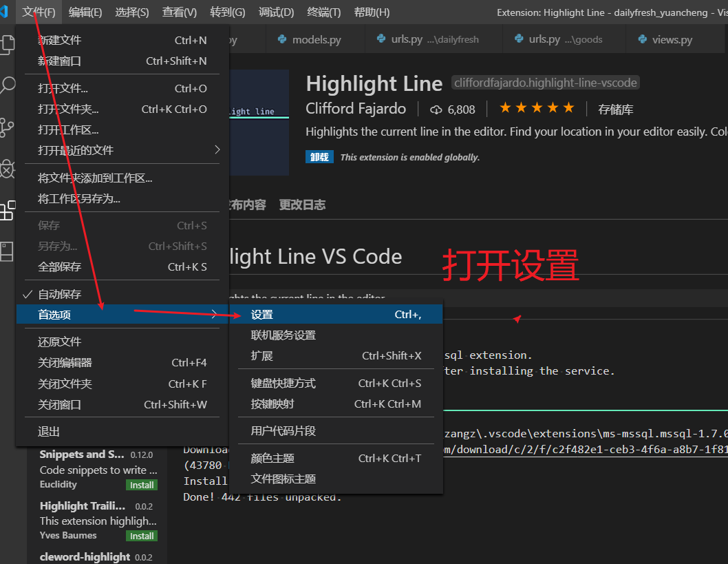Open 用户代码片段 in the submenu

(336, 430)
